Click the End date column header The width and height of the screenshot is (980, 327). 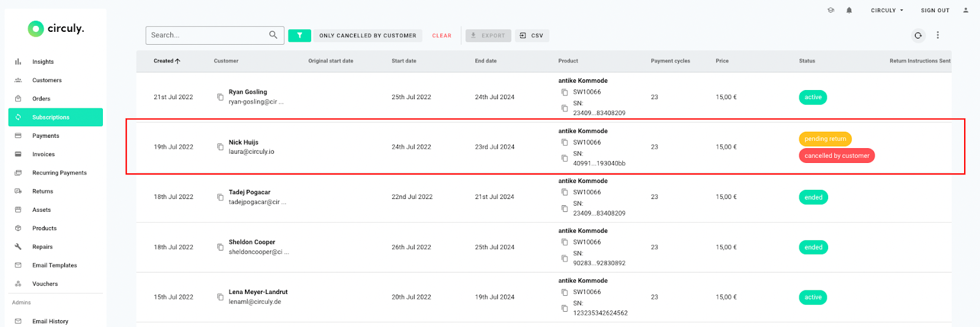[486, 61]
